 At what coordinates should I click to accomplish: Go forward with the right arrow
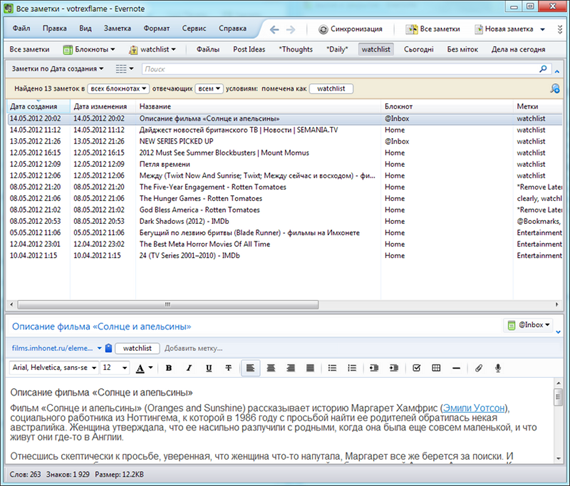coord(290,29)
